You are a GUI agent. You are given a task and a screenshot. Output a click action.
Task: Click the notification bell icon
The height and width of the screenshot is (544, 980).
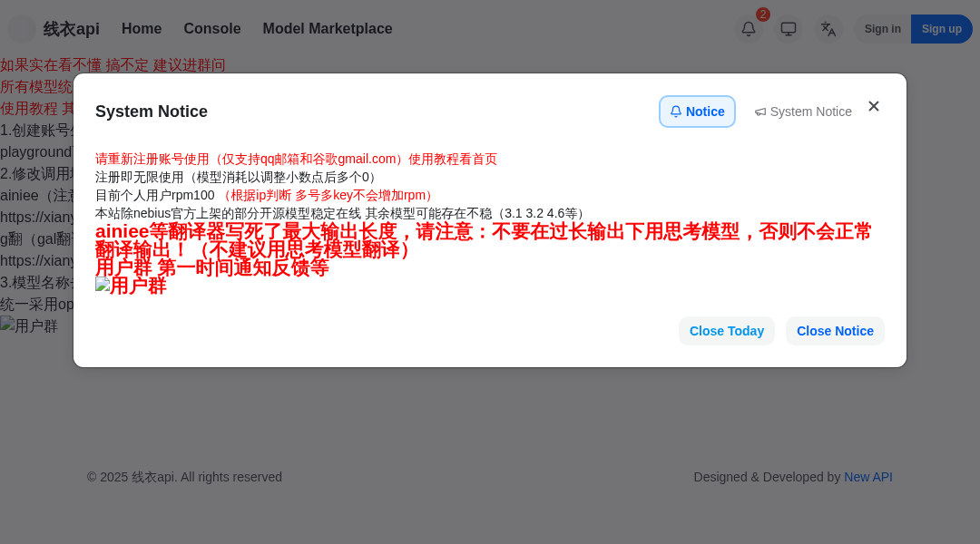(x=748, y=29)
